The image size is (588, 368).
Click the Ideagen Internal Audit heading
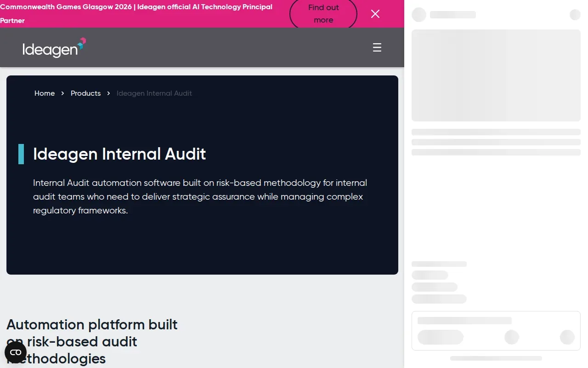[x=119, y=154]
